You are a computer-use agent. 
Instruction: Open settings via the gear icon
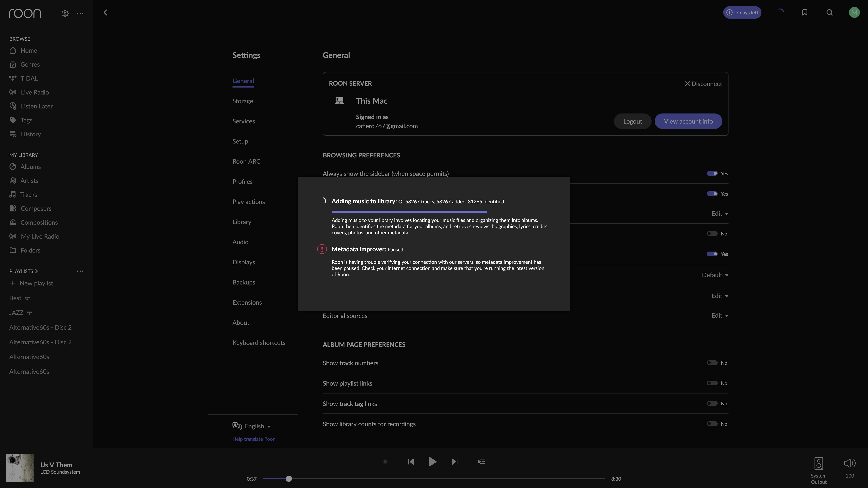65,13
